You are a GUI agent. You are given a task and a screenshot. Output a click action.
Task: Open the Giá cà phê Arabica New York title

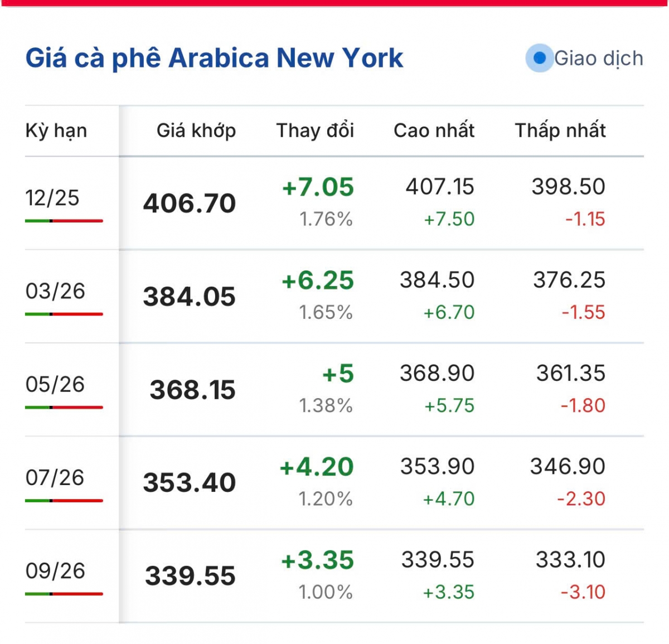pos(214,58)
